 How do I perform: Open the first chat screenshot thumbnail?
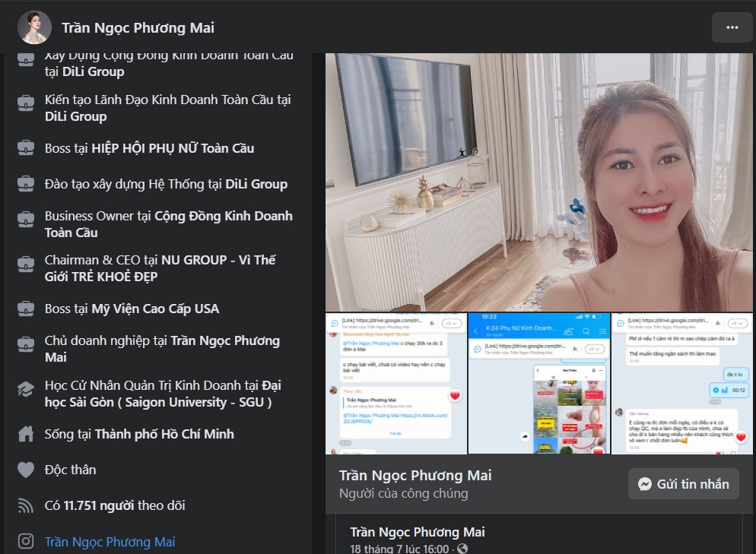point(395,384)
